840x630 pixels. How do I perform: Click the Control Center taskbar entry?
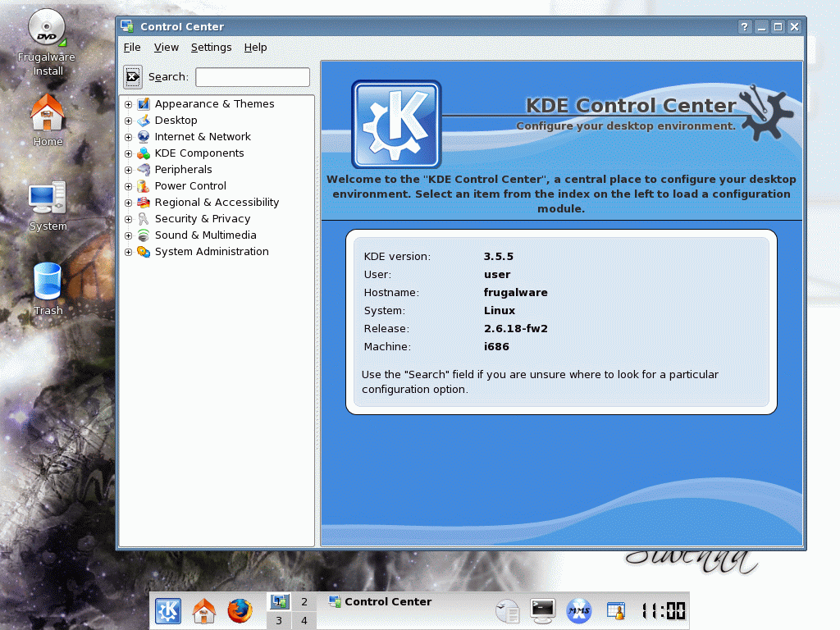[x=380, y=601]
